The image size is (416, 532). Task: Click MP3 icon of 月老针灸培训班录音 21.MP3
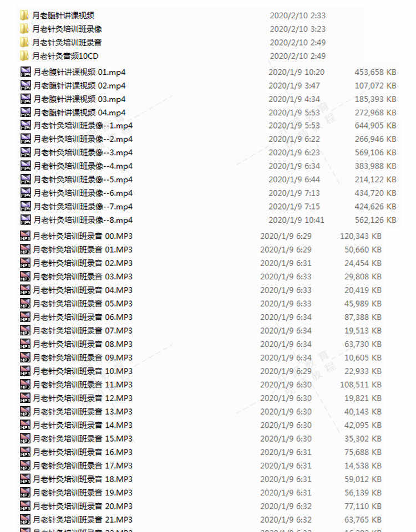(x=25, y=519)
